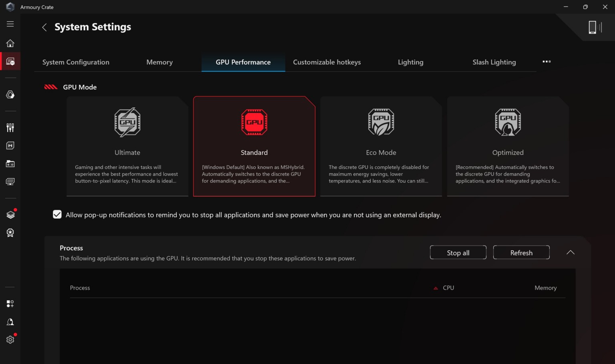Image resolution: width=615 pixels, height=364 pixels.
Task: Select the Optimized GPU mode card
Action: point(508,146)
